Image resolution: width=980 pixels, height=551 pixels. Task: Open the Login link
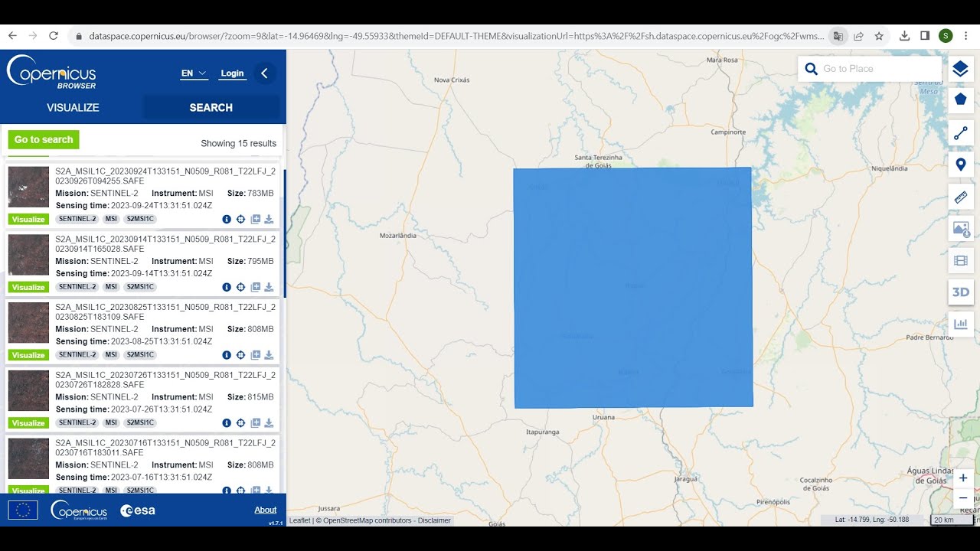click(232, 73)
